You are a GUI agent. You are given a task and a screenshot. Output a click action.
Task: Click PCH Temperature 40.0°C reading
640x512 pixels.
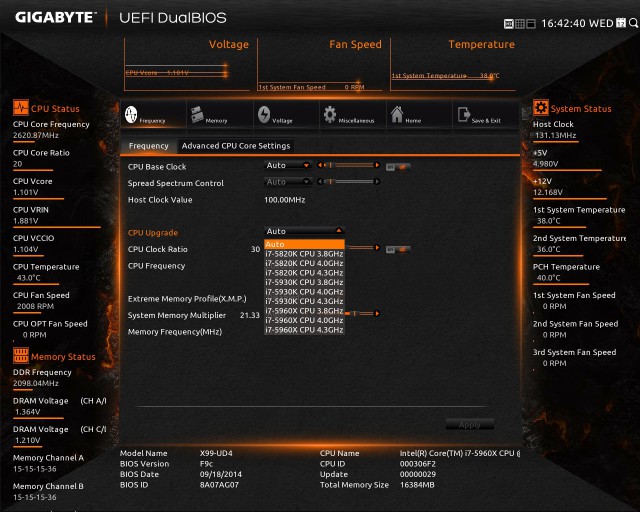click(549, 278)
